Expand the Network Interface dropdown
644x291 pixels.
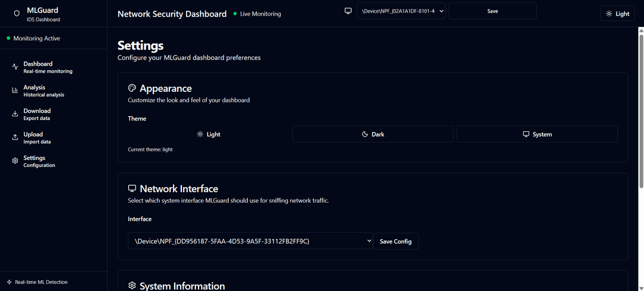tap(250, 241)
